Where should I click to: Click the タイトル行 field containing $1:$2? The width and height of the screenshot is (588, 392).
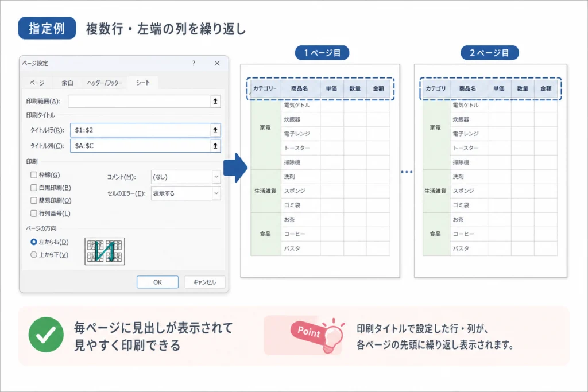pyautogui.click(x=141, y=130)
